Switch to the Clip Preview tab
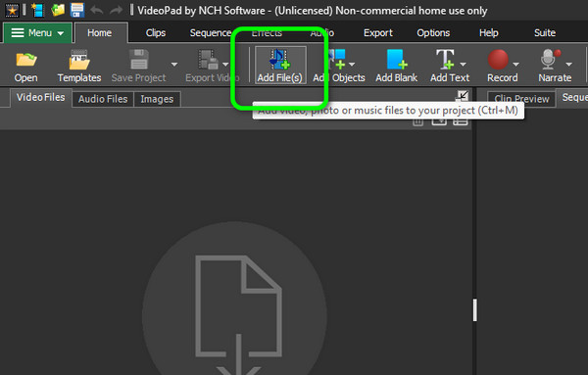The image size is (588, 375). pos(521,99)
